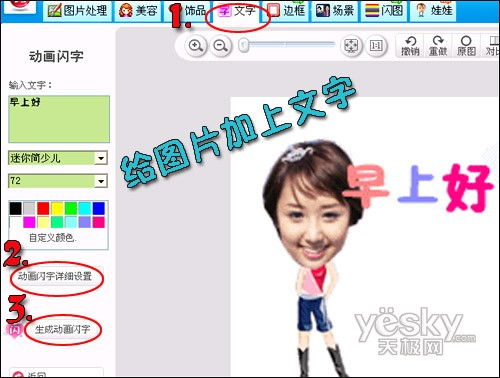Pick the dark blue color swatch
This screenshot has width=500, height=378.
click(x=99, y=208)
